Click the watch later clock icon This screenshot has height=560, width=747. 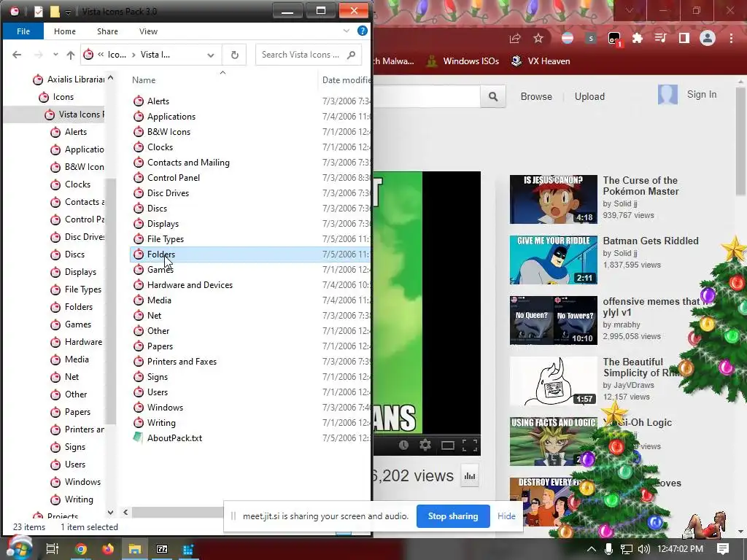403,446
